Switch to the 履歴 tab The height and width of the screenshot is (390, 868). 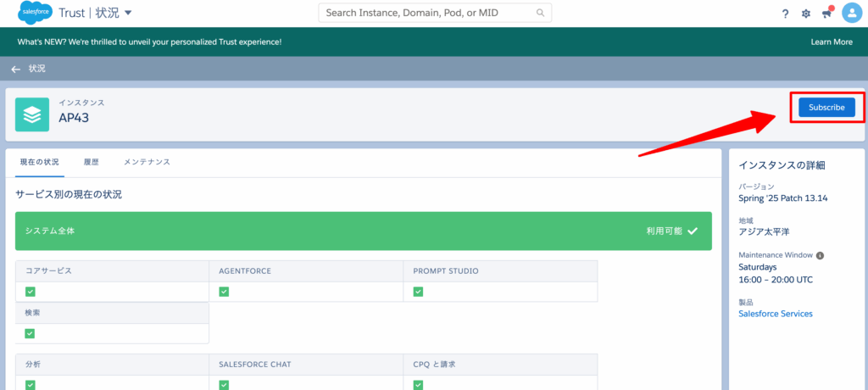click(92, 162)
